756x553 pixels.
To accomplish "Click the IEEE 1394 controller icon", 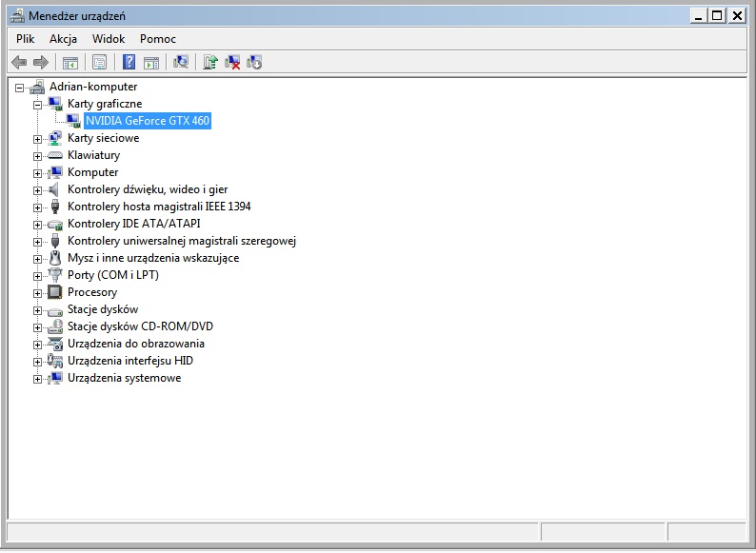I will coord(55,207).
